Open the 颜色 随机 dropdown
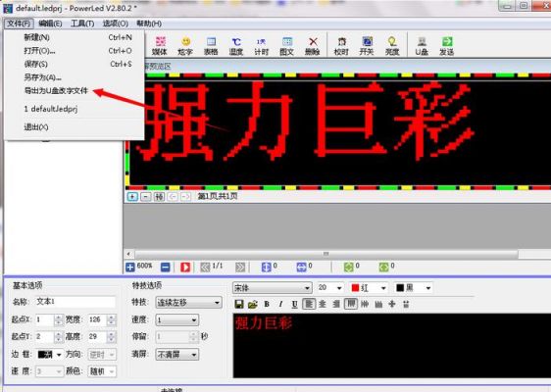Viewport: 551px width, 392px height. click(x=102, y=371)
